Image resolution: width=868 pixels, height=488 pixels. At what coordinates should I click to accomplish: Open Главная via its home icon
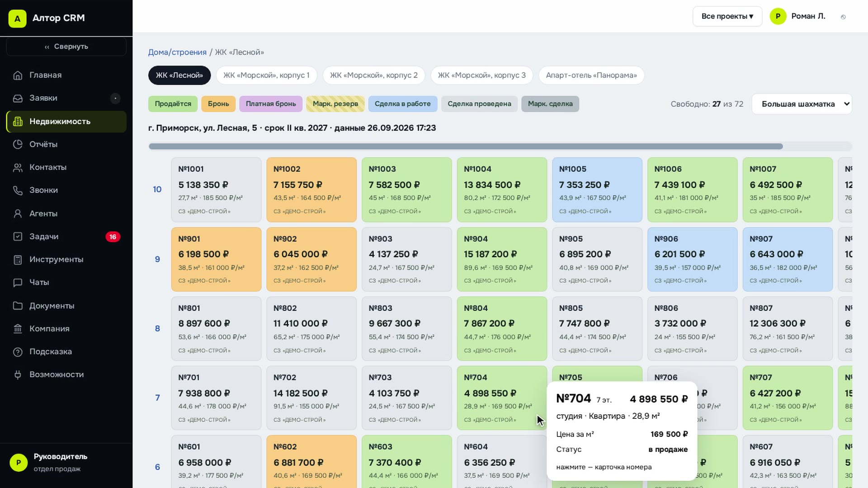click(18, 75)
